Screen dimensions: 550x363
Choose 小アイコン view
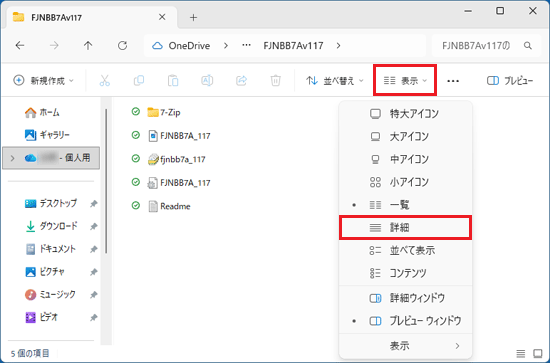[405, 182]
